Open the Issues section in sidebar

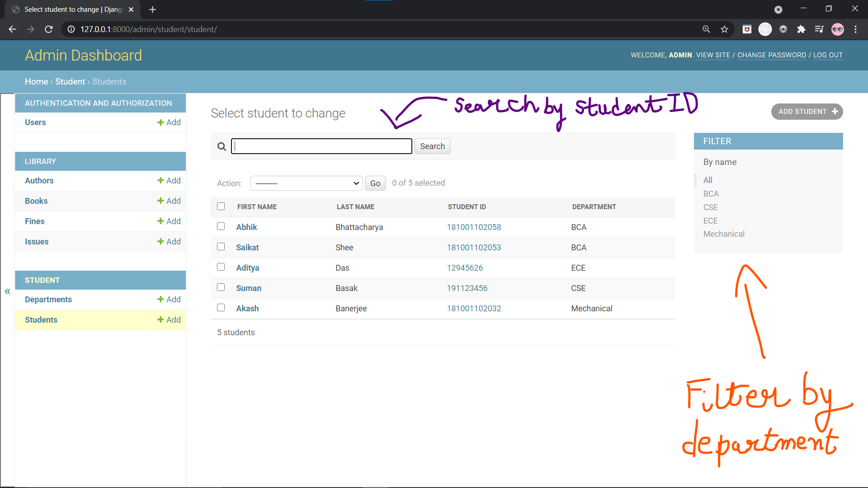pos(37,242)
